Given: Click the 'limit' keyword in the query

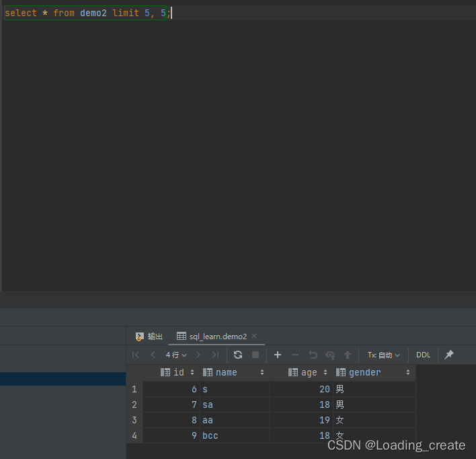Looking at the screenshot, I should (125, 13).
